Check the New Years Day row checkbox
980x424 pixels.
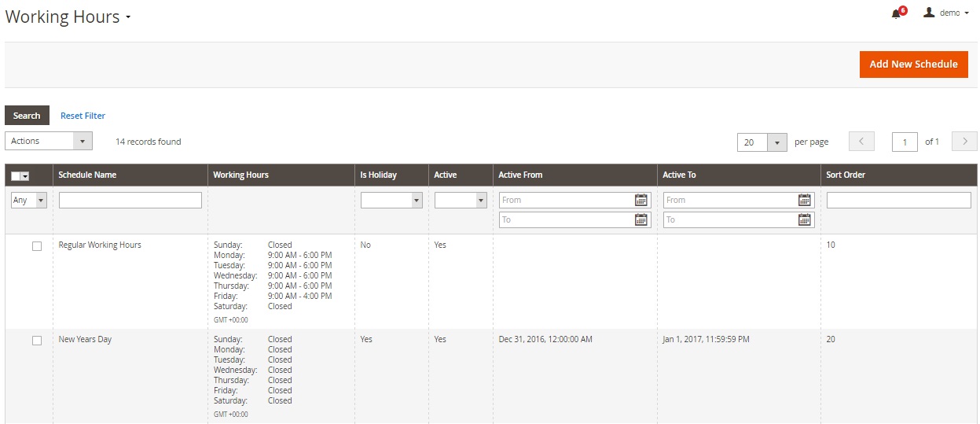[37, 341]
